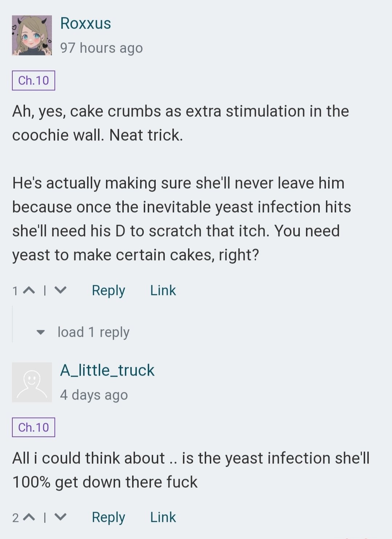Get link for A_little_truck's comment

(163, 517)
